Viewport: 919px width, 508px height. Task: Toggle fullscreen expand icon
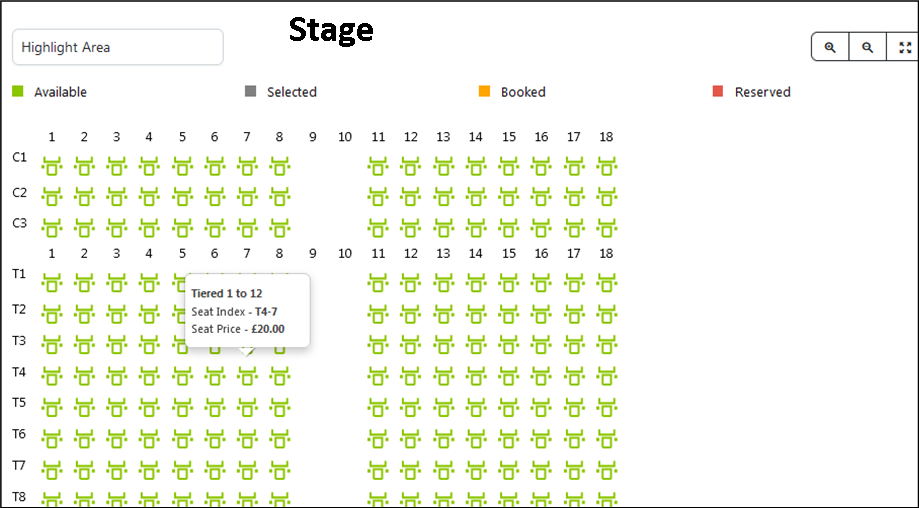(x=904, y=47)
